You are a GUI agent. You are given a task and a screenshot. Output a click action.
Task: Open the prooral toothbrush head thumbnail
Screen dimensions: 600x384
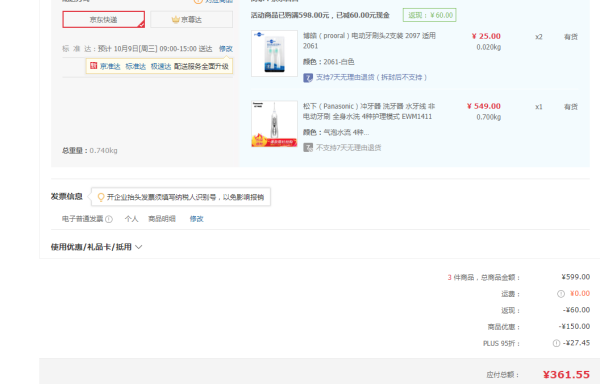(274, 54)
